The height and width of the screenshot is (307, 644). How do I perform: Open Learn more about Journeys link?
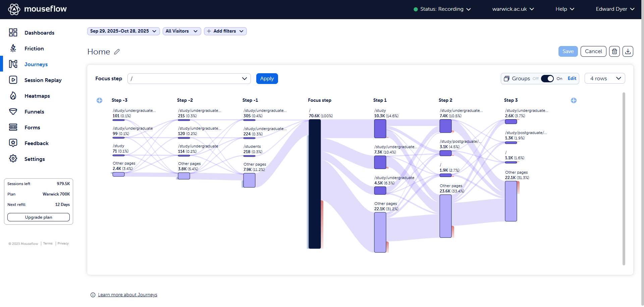pos(127,295)
